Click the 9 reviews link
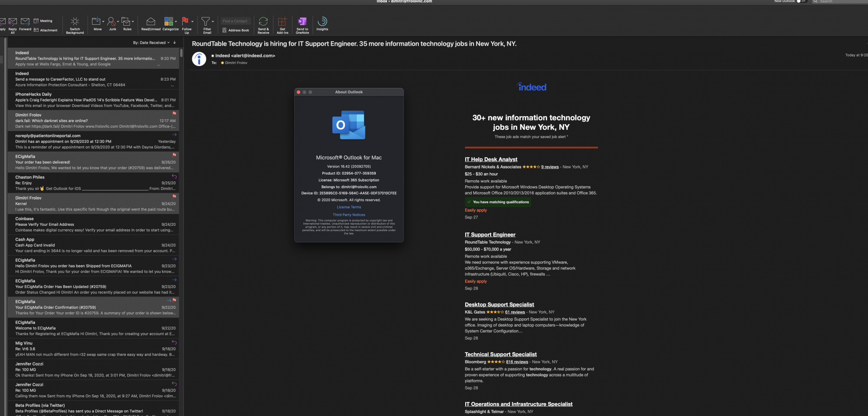 click(550, 167)
